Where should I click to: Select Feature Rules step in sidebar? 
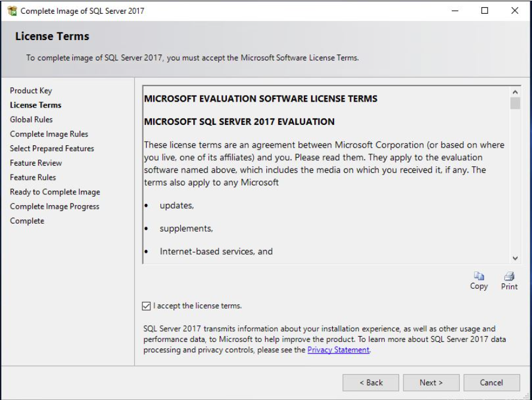tap(33, 178)
